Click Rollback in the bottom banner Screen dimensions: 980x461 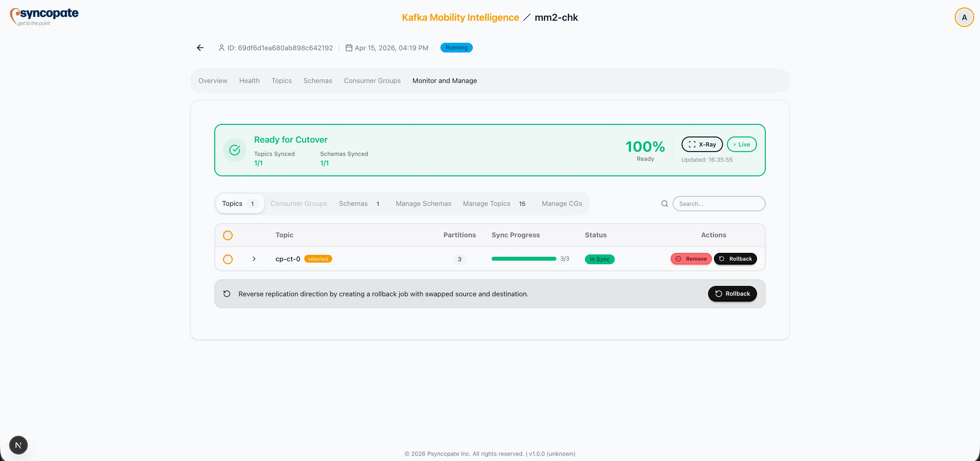(x=732, y=293)
